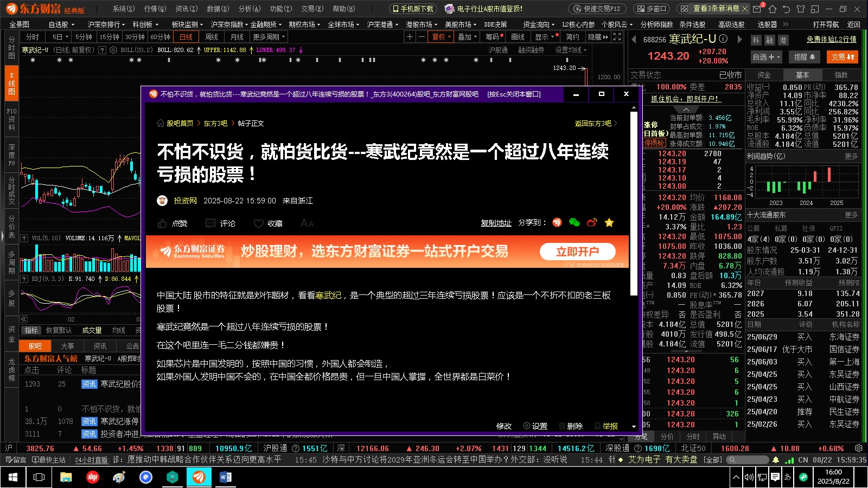Image resolution: width=868 pixels, height=488 pixels.
Task: Toggle 画线 drawing tool
Action: tap(518, 37)
